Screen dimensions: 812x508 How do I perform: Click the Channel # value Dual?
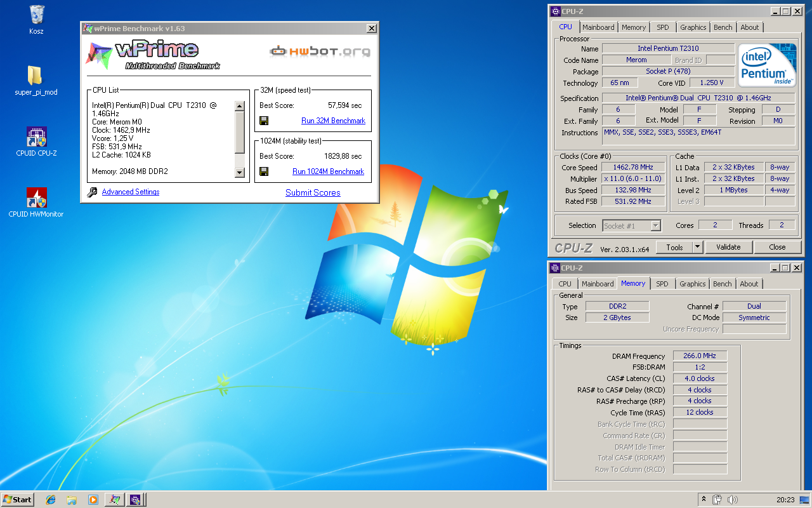point(754,306)
